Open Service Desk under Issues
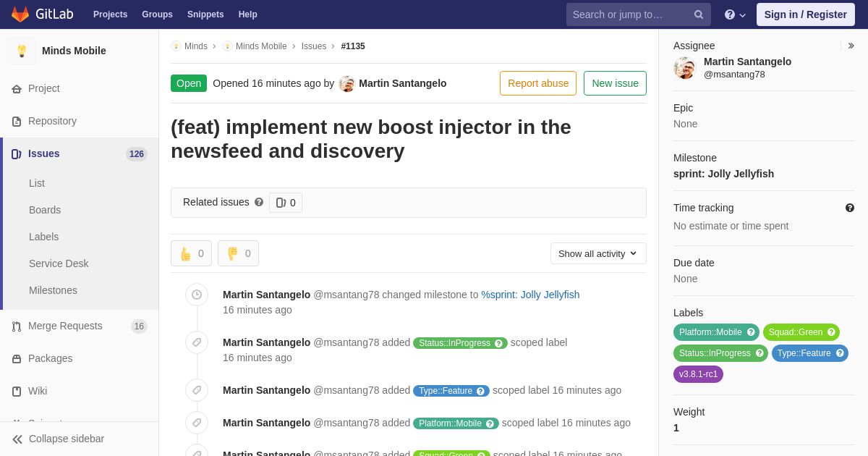This screenshot has height=456, width=868. coord(59,263)
